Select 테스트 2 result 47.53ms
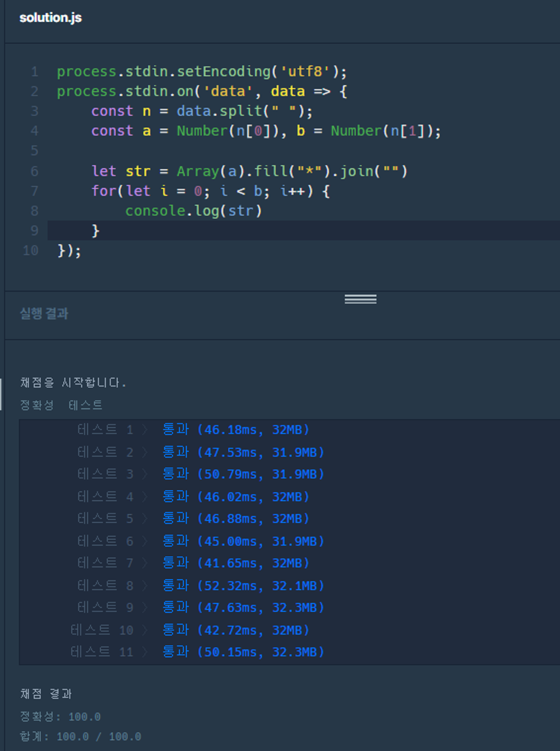 pyautogui.click(x=243, y=452)
